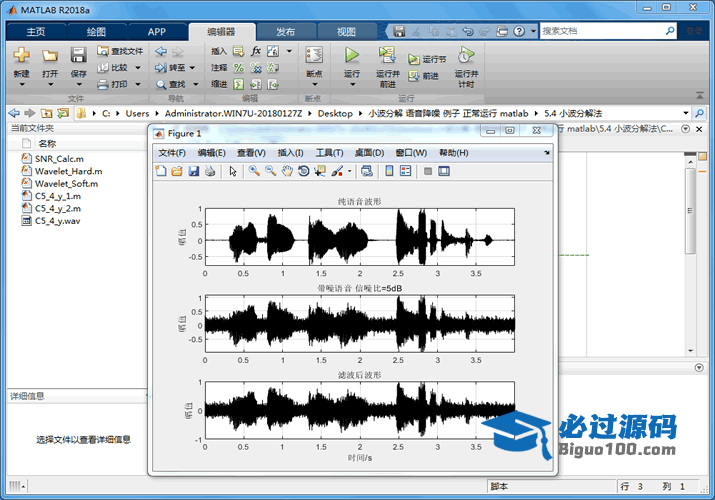This screenshot has width=715, height=500.
Task: Toggle the Zoom In tool
Action: click(x=254, y=171)
